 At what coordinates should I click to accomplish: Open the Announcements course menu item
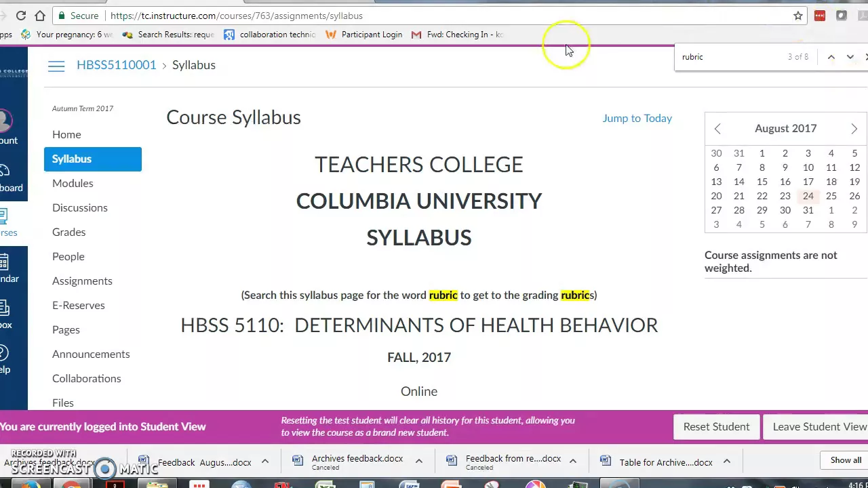click(91, 354)
